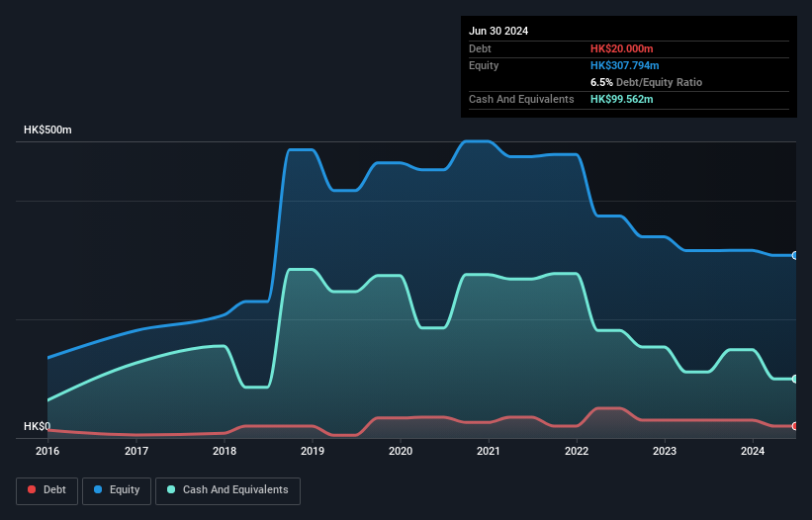The image size is (812, 520).
Task: Click the HK$99.562m cash value
Action: pyautogui.click(x=621, y=99)
